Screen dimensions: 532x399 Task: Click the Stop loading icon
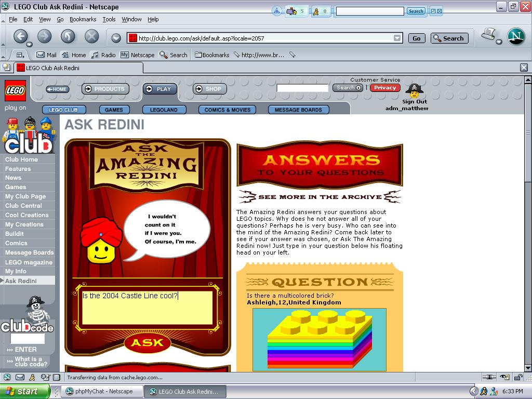(91, 36)
